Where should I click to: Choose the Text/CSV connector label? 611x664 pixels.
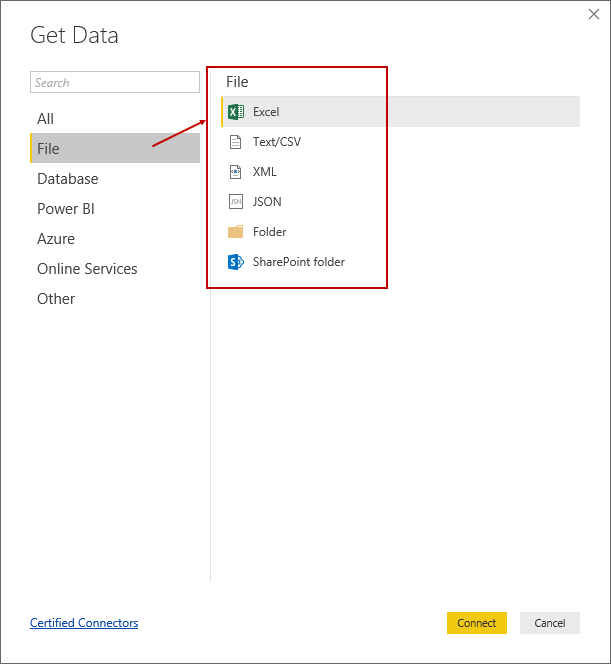click(x=277, y=142)
